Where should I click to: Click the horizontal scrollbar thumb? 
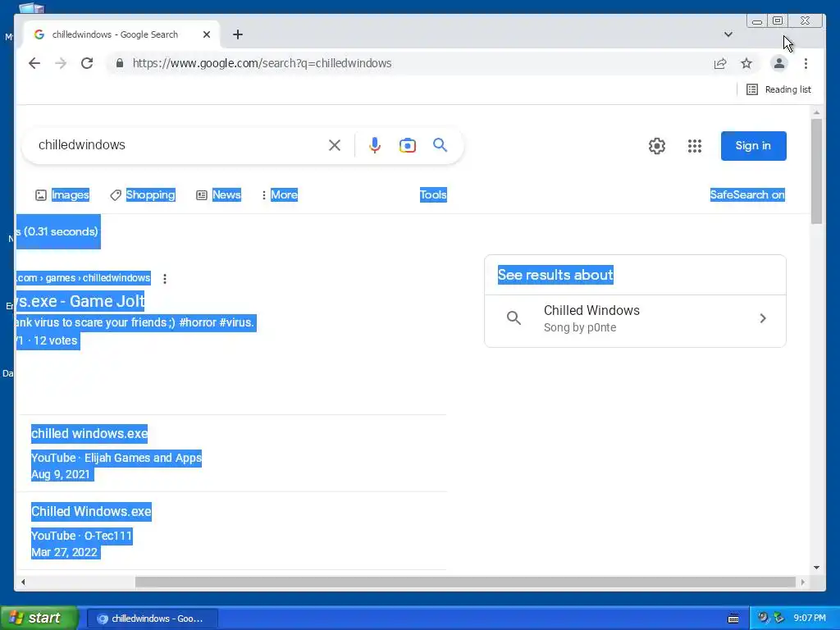465,582
